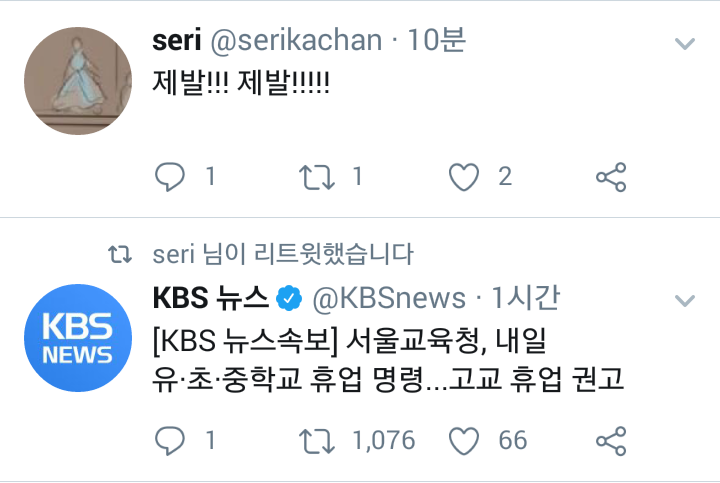Click the 'seri 님이 리트윗했습니다' retweet notice
Viewport: 720px width, 483px height.
pyautogui.click(x=283, y=255)
